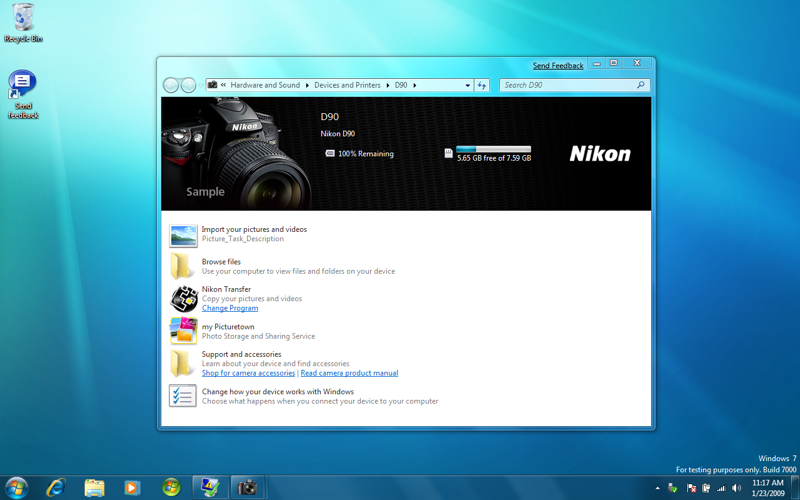
Task: Click the storage capacity usage bar
Action: point(493,149)
